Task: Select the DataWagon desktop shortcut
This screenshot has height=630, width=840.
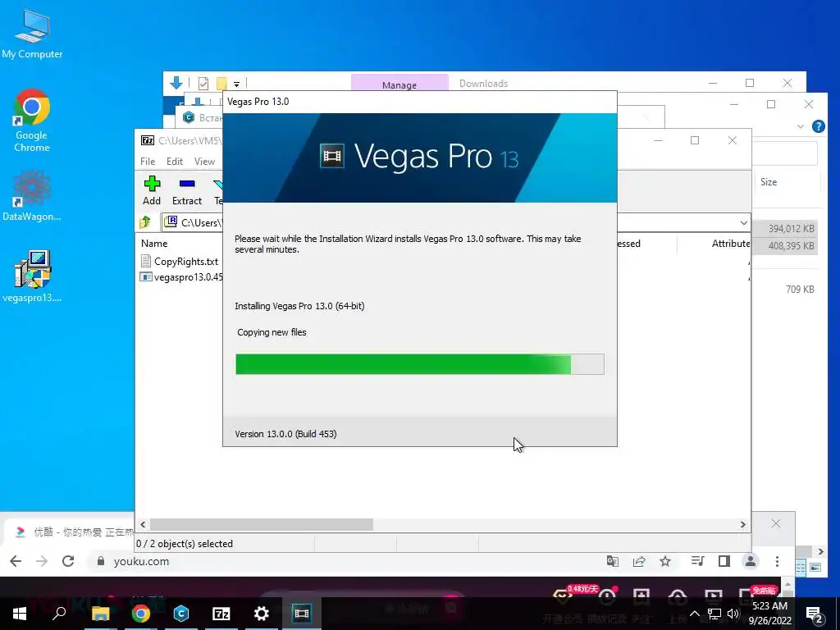Action: point(32,196)
